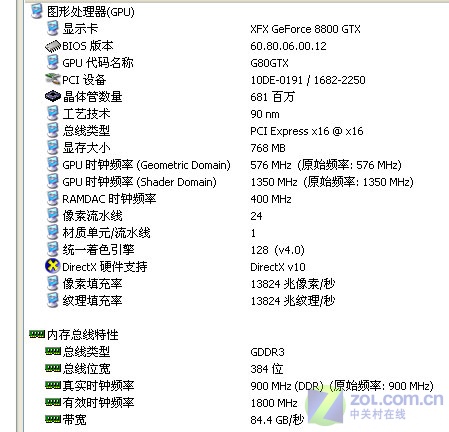Click the memory icon beside 内存总线特性
Screen dimensions: 449x432
37,334
